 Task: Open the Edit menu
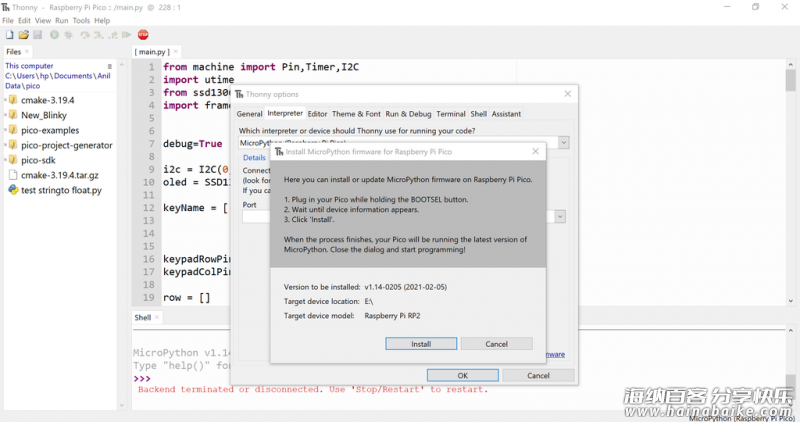click(x=24, y=20)
